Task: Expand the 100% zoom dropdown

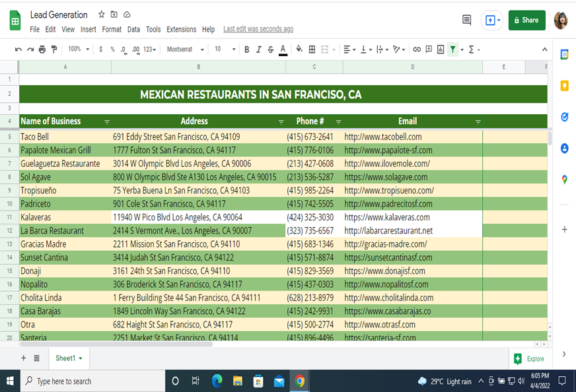Action: tap(79, 49)
